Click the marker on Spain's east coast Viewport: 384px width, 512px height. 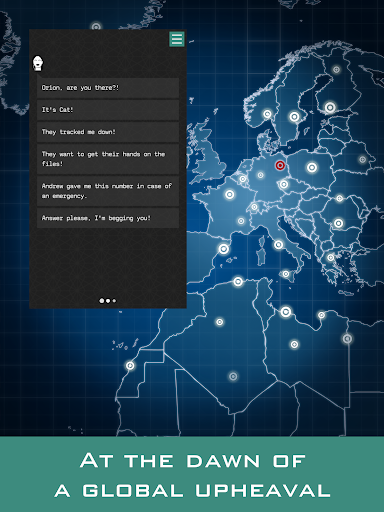(x=224, y=249)
